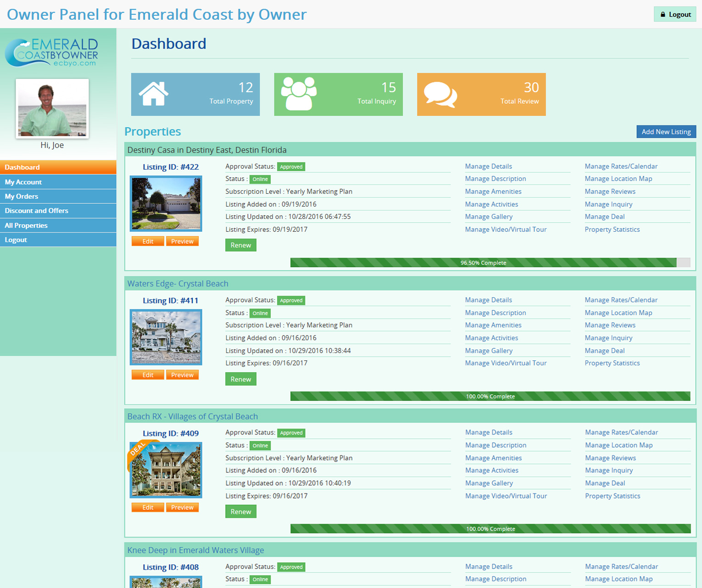Open Manage Gallery for Beach RX
The height and width of the screenshot is (588, 702).
coord(489,483)
